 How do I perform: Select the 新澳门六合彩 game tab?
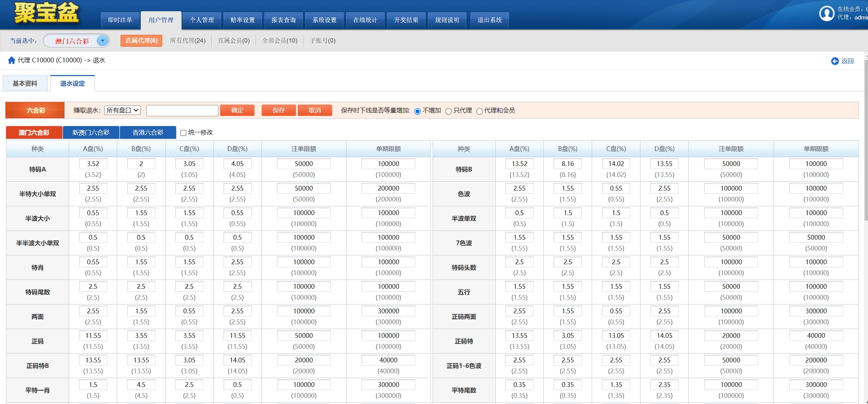click(91, 133)
